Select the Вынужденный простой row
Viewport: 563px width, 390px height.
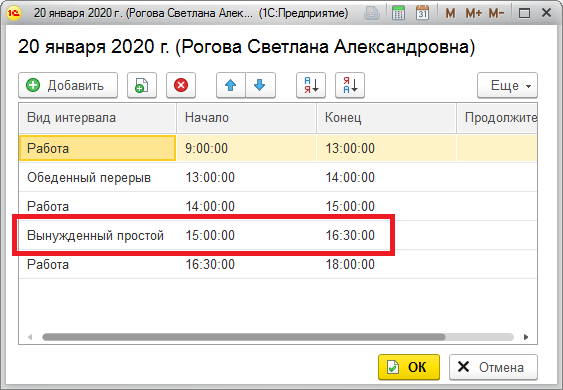(x=278, y=235)
